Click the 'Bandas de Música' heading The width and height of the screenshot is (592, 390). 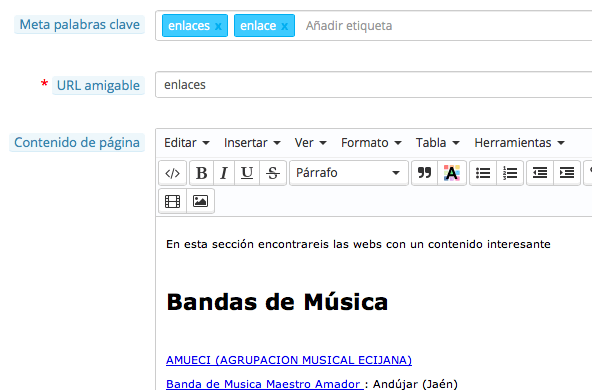click(277, 302)
